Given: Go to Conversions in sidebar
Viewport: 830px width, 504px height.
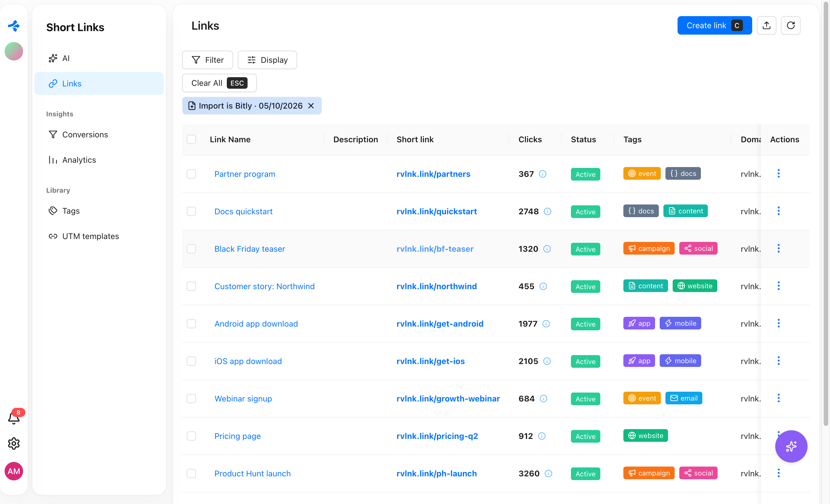Looking at the screenshot, I should 99,135.
